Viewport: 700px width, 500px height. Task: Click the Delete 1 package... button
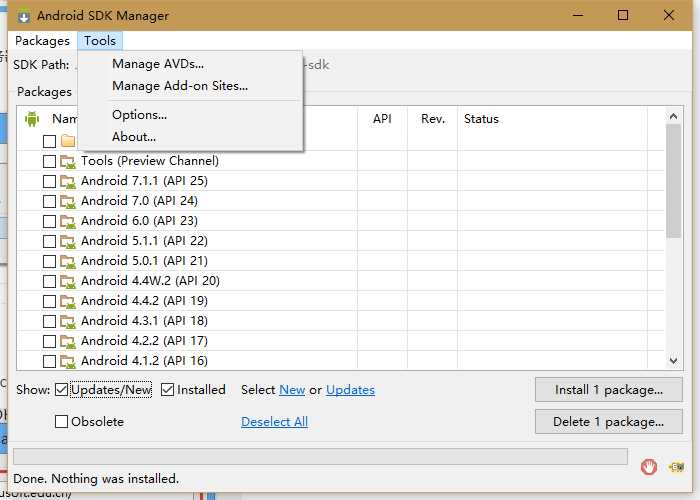(609, 421)
